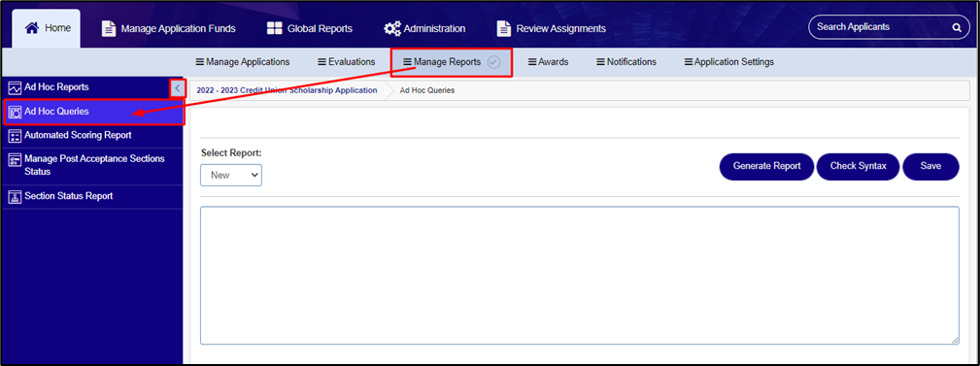Image resolution: width=980 pixels, height=366 pixels.
Task: Open the Notifications menu
Action: pos(626,62)
